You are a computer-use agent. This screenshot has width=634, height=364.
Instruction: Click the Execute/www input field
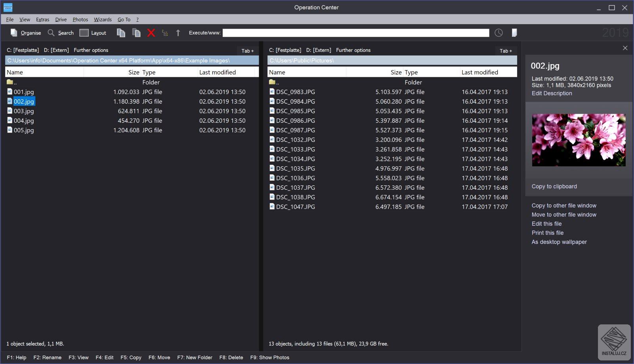356,33
